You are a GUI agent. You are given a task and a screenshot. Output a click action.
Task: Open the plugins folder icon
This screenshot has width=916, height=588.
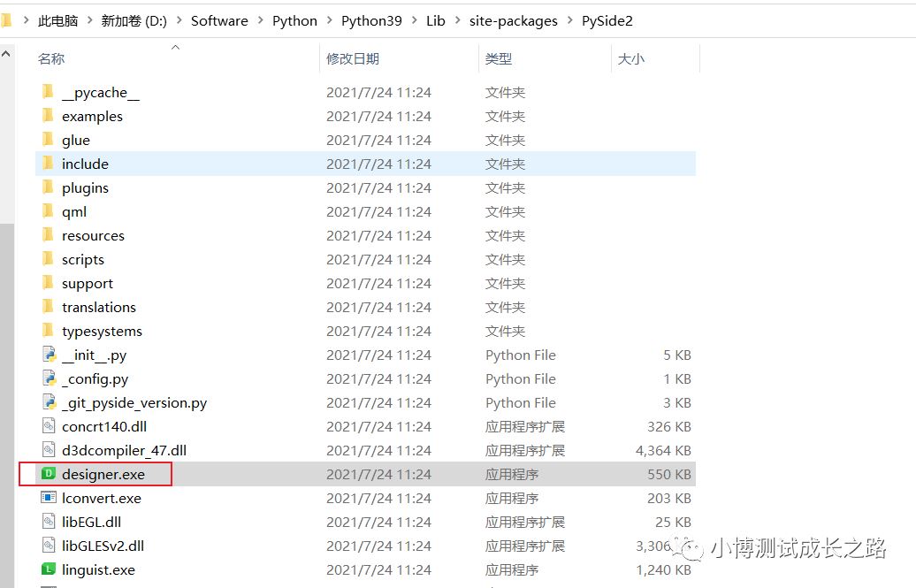tap(49, 187)
